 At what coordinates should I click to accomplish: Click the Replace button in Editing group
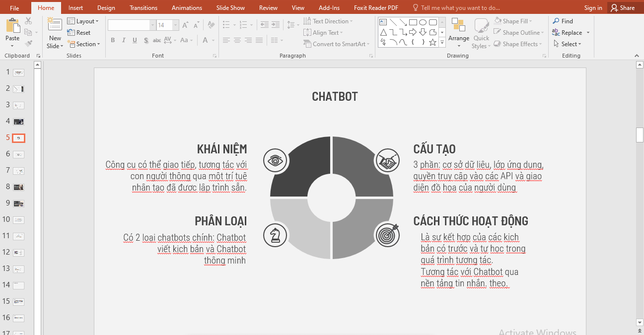coord(571,32)
